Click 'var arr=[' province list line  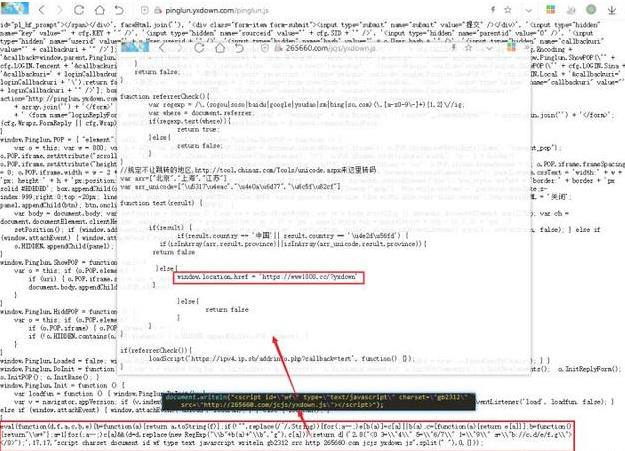(173, 179)
